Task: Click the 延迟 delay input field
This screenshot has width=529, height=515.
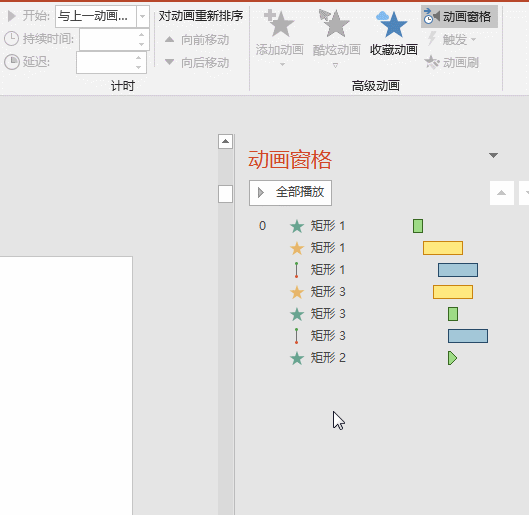Action: tap(105, 62)
